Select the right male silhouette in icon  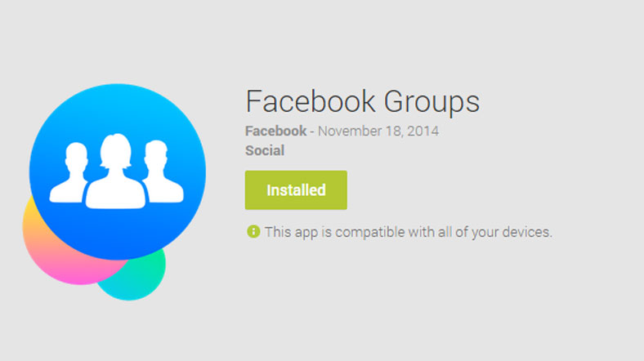163,172
